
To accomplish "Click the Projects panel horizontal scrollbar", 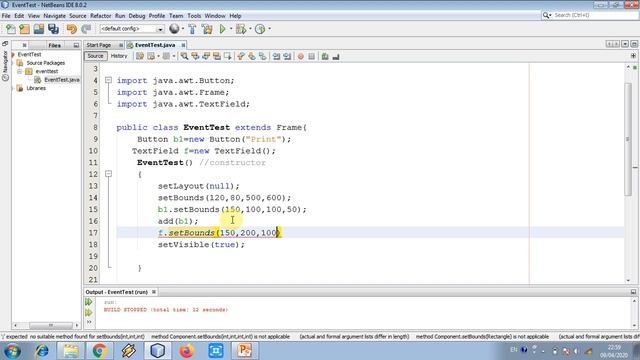I will [x=51, y=325].
